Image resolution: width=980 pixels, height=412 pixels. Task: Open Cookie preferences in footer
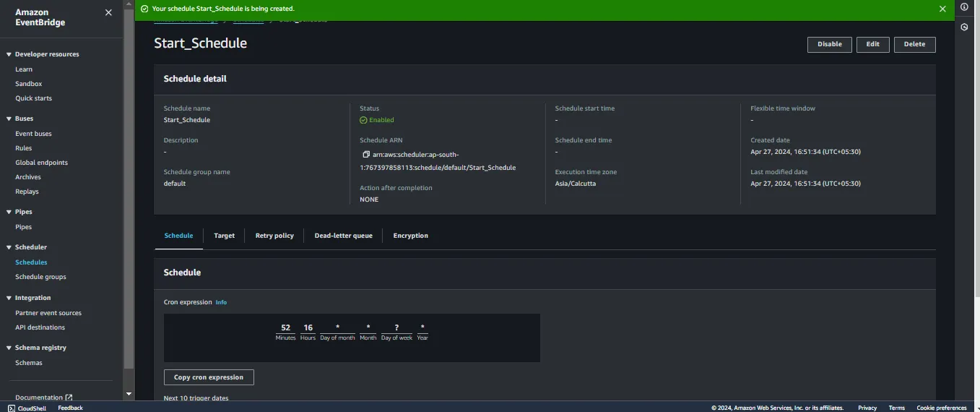click(x=942, y=408)
